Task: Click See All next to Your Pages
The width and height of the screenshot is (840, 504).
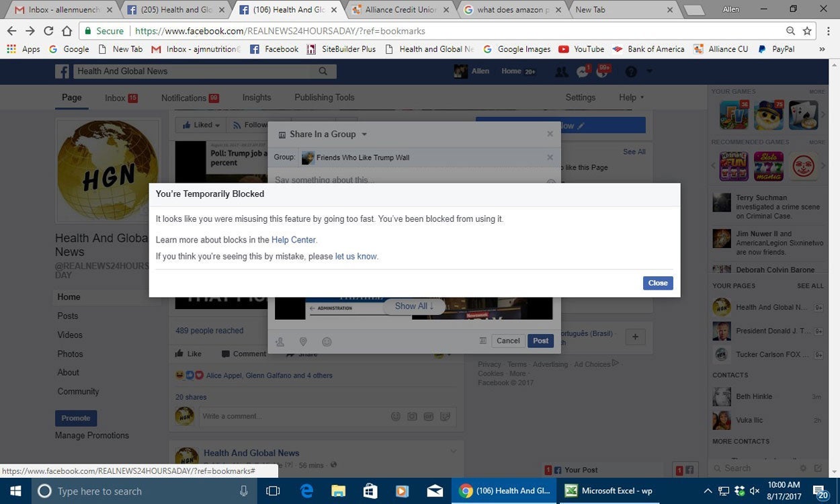Action: click(810, 286)
